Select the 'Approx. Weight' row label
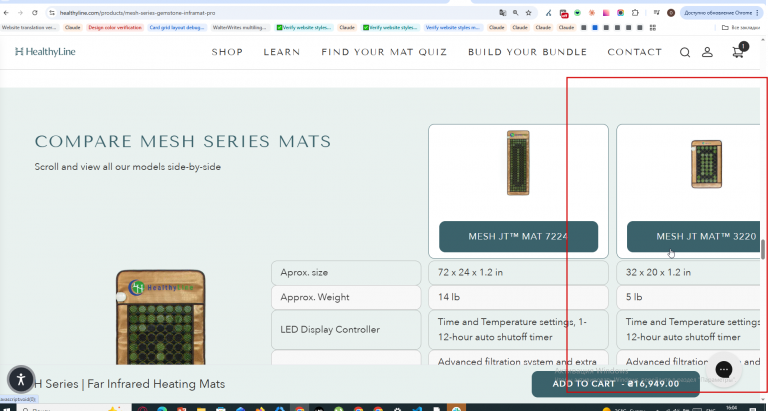The width and height of the screenshot is (768, 411). pyautogui.click(x=346, y=297)
